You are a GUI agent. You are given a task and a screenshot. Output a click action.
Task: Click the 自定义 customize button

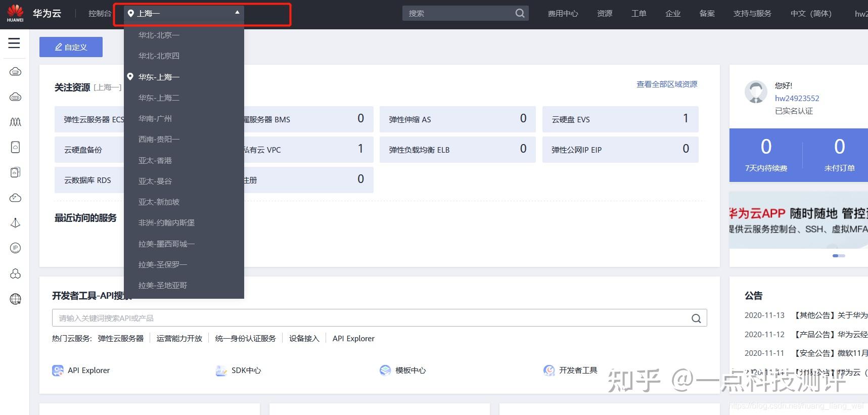71,47
